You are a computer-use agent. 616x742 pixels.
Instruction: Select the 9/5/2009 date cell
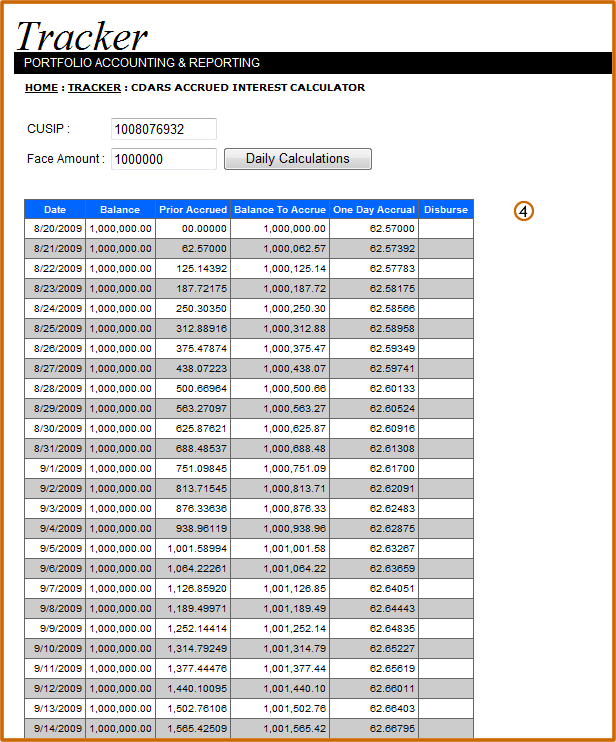pyautogui.click(x=55, y=548)
